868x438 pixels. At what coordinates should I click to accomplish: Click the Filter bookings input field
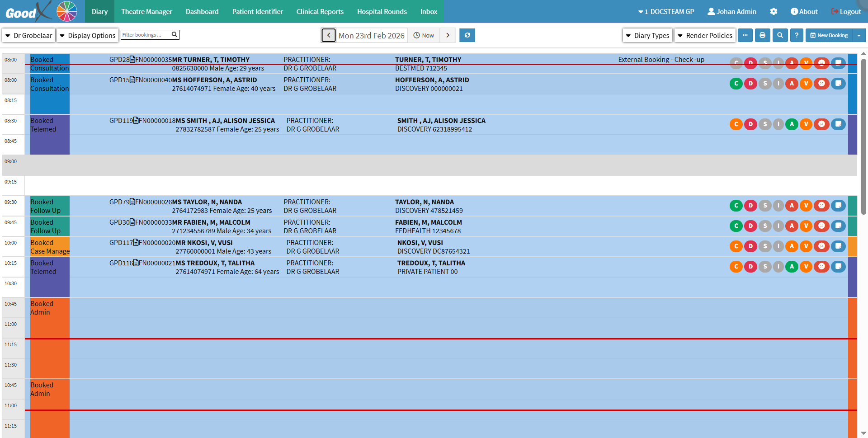146,35
